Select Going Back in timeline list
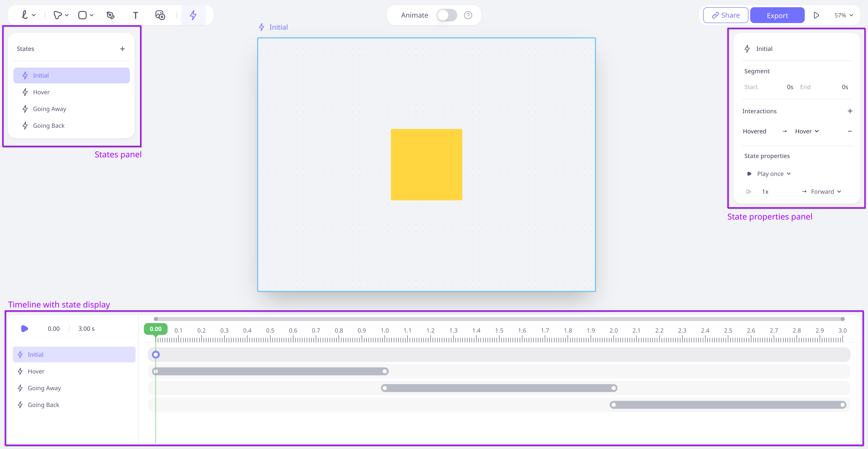The image size is (868, 449). 43,405
